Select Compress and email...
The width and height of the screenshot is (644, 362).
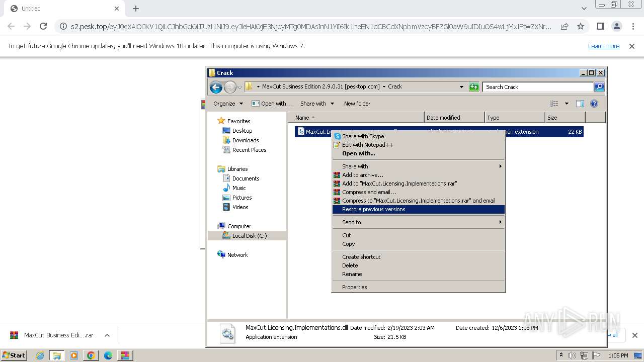pyautogui.click(x=419, y=192)
